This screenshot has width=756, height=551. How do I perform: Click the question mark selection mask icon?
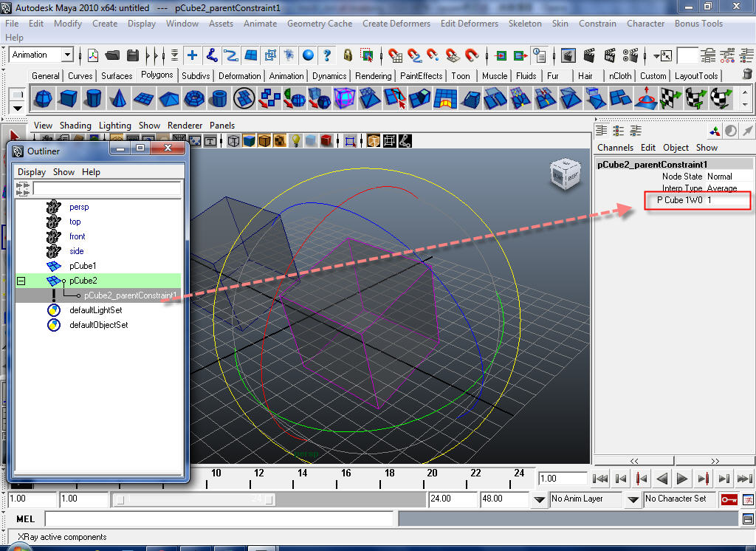[x=327, y=55]
